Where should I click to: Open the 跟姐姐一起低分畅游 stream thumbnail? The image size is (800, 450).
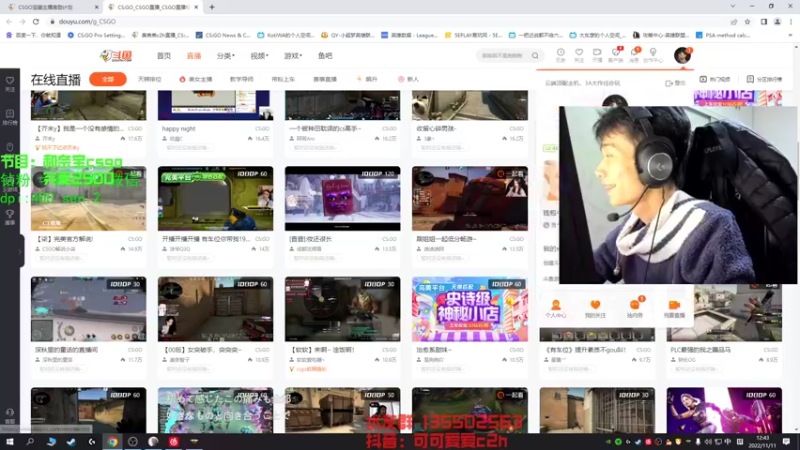[470, 198]
